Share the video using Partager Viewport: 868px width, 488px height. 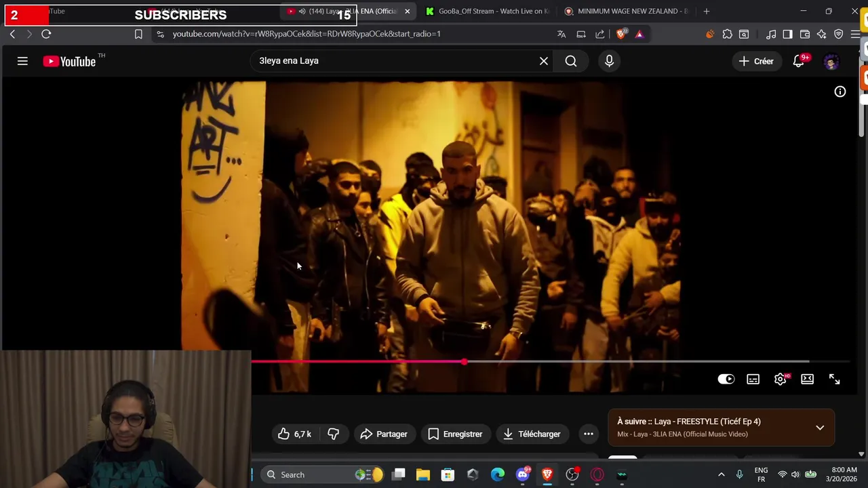tap(384, 434)
